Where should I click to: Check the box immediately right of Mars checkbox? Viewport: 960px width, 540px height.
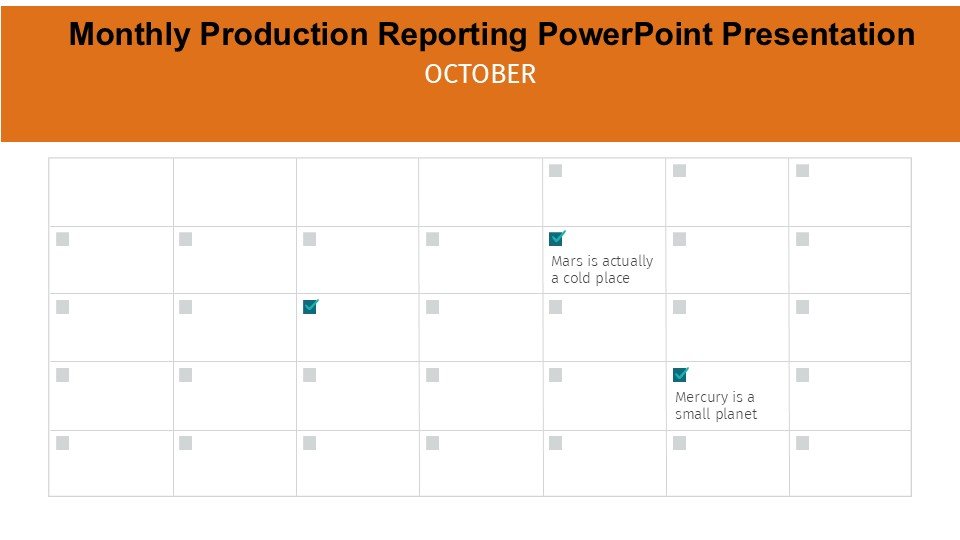click(x=680, y=239)
